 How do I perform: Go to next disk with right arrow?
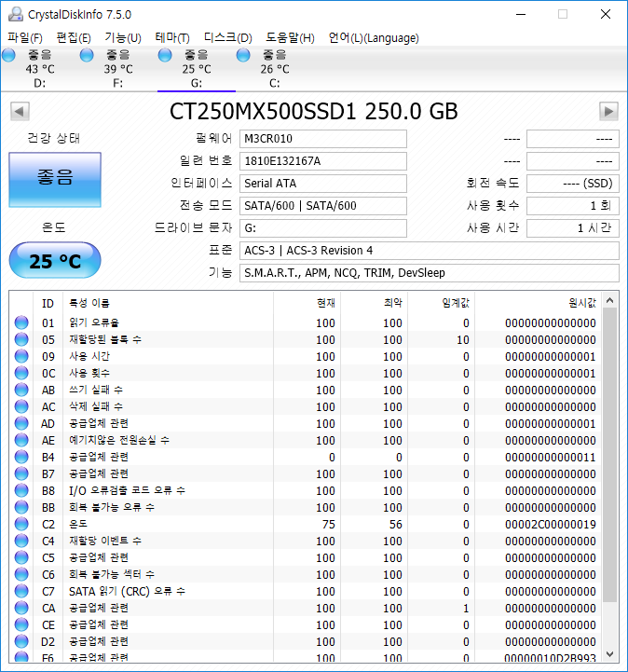(608, 112)
